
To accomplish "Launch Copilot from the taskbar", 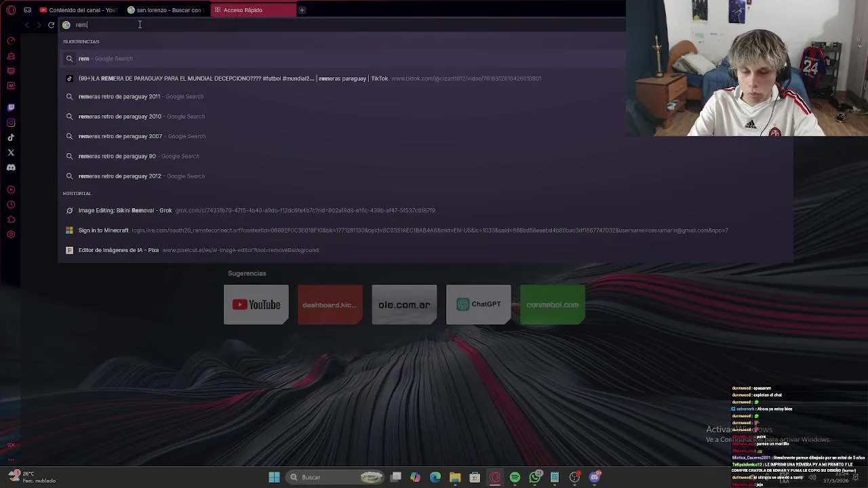I will 416,477.
